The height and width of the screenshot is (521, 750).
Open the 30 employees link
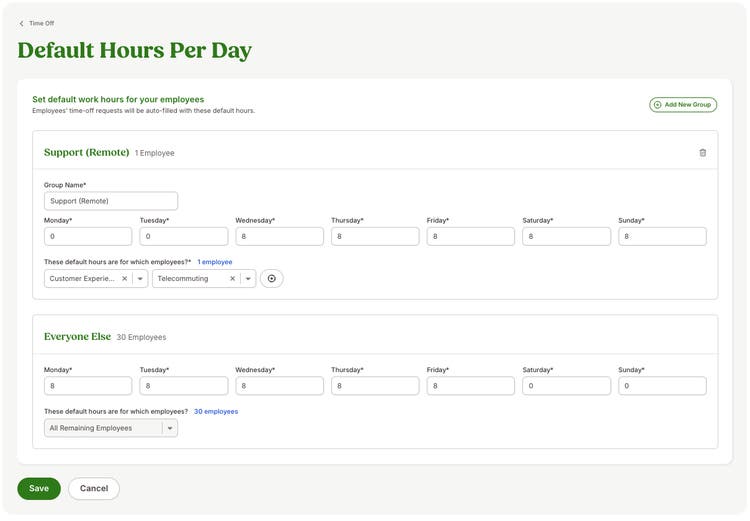point(216,411)
